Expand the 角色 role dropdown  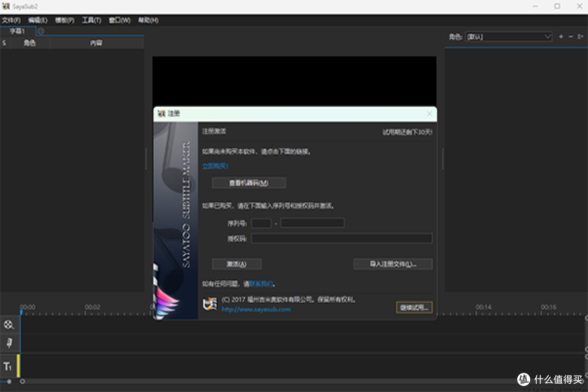pos(509,37)
